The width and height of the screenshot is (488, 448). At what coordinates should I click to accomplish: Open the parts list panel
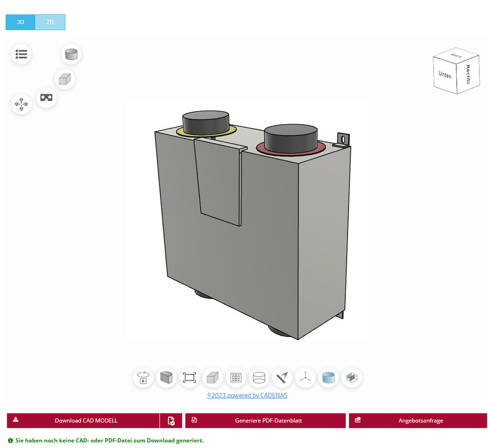click(21, 54)
